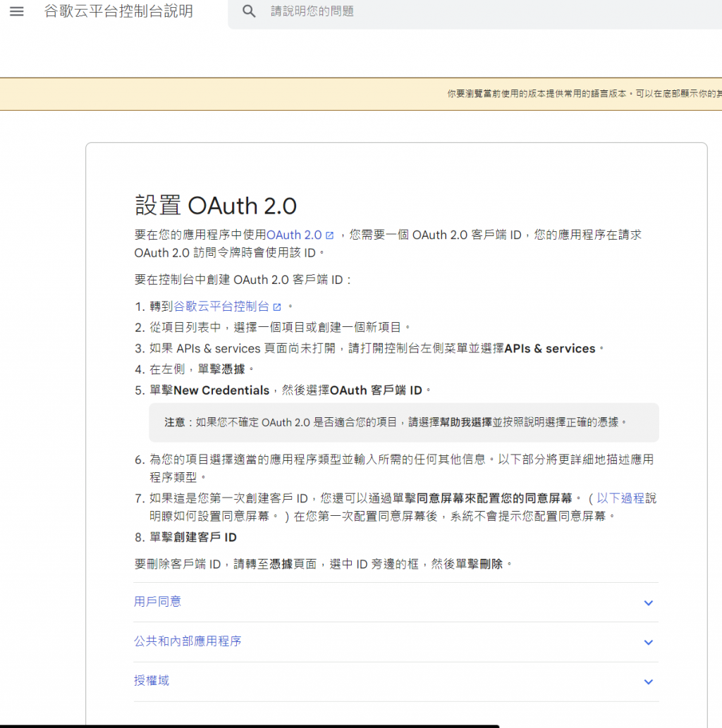Click step 8 單擊創建客戶 ID text
Image resolution: width=722 pixels, height=728 pixels.
coord(192,538)
